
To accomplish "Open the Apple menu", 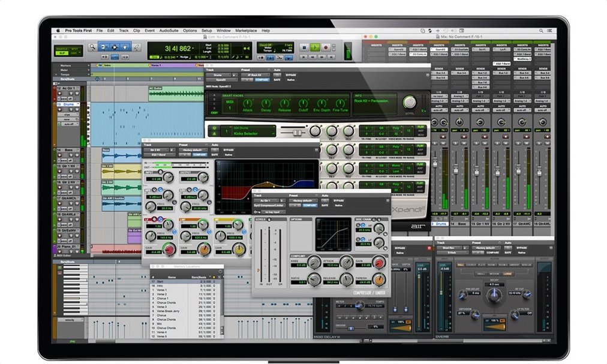I will 58,31.
